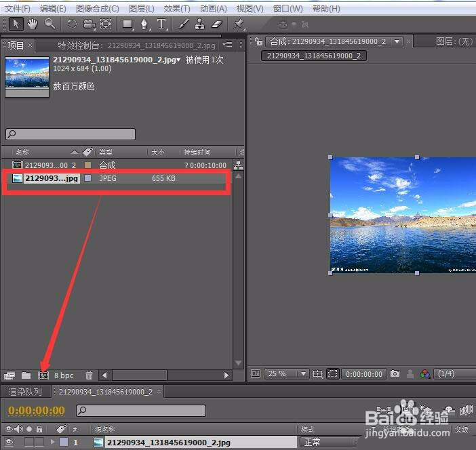Open the 编辑(E) menu
The height and width of the screenshot is (450, 476).
(x=53, y=9)
